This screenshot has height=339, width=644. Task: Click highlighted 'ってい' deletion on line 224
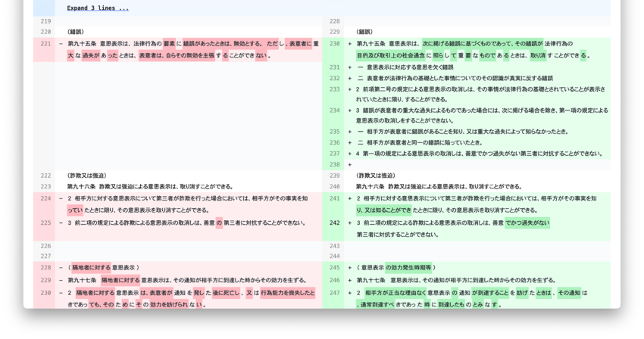coord(75,210)
